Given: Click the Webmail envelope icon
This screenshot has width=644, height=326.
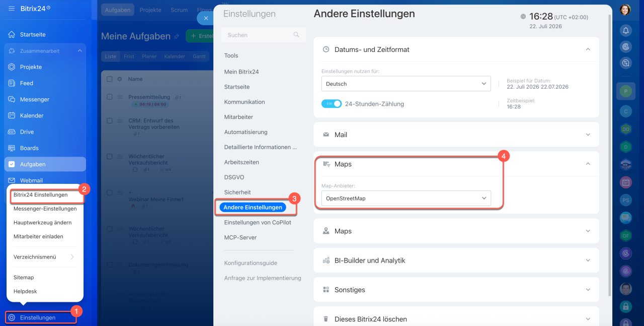Looking at the screenshot, I should point(12,180).
